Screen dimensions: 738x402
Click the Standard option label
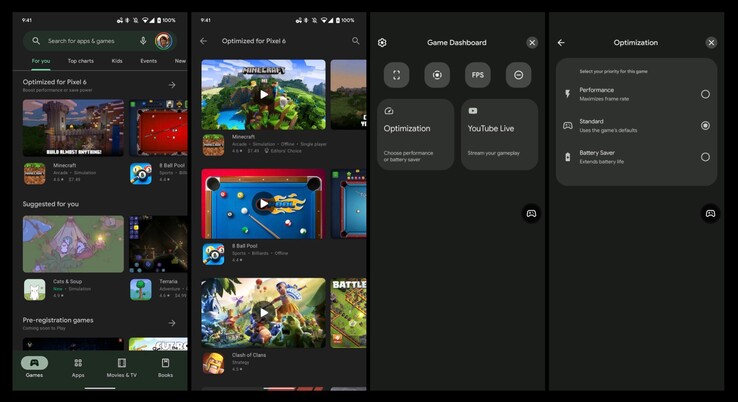point(592,121)
